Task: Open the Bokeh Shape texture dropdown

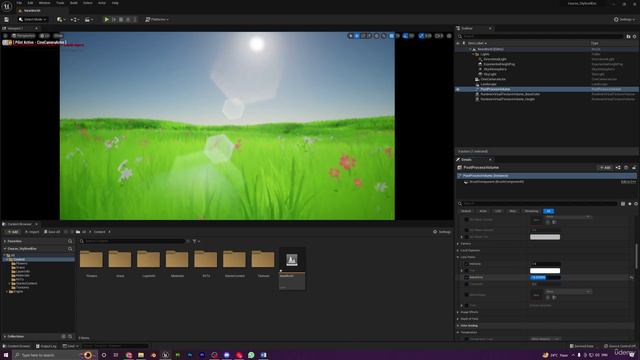Action: (568, 291)
